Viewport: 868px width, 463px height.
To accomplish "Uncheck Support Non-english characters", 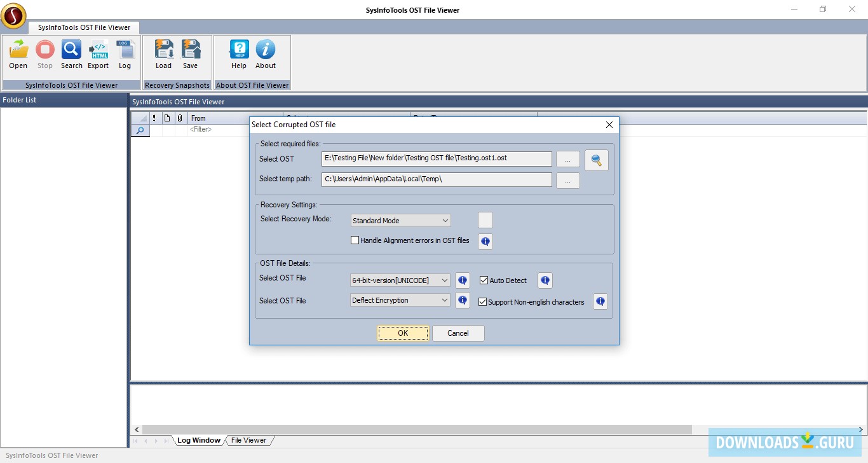I will pos(482,302).
